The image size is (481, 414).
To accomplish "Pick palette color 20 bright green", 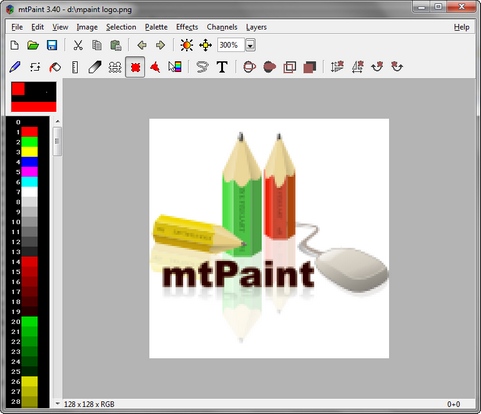I will [30, 321].
